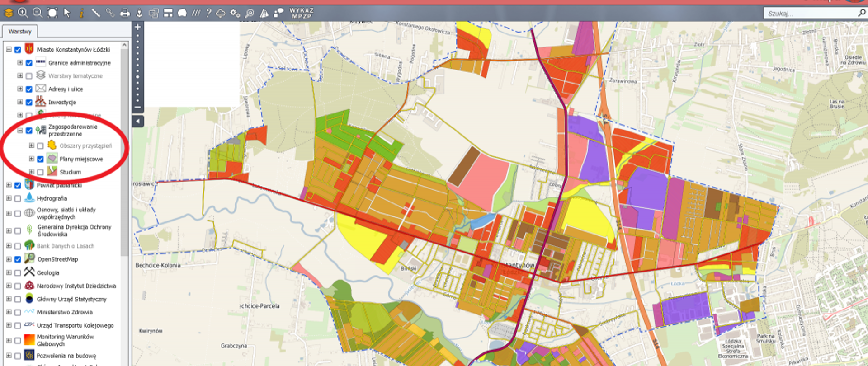Expand the Geologia layer group

point(9,273)
